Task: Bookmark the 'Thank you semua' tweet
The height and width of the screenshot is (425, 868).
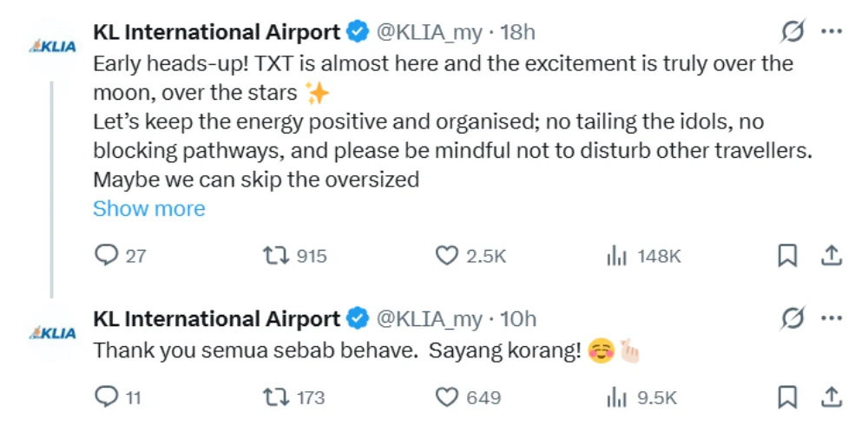Action: 787,397
